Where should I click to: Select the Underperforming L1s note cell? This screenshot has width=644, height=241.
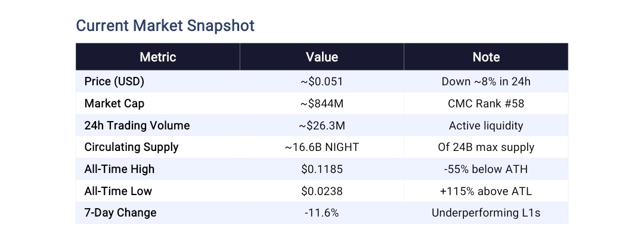[x=485, y=213]
